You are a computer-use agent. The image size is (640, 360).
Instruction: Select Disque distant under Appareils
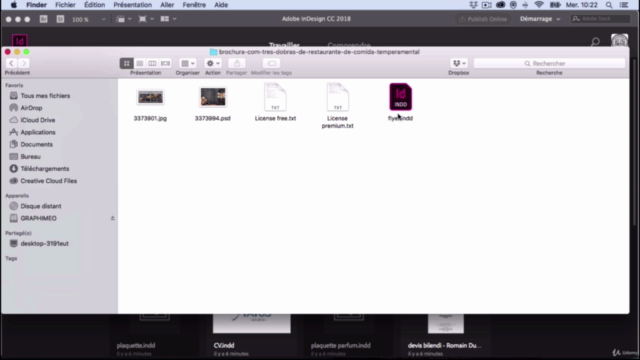(41, 206)
